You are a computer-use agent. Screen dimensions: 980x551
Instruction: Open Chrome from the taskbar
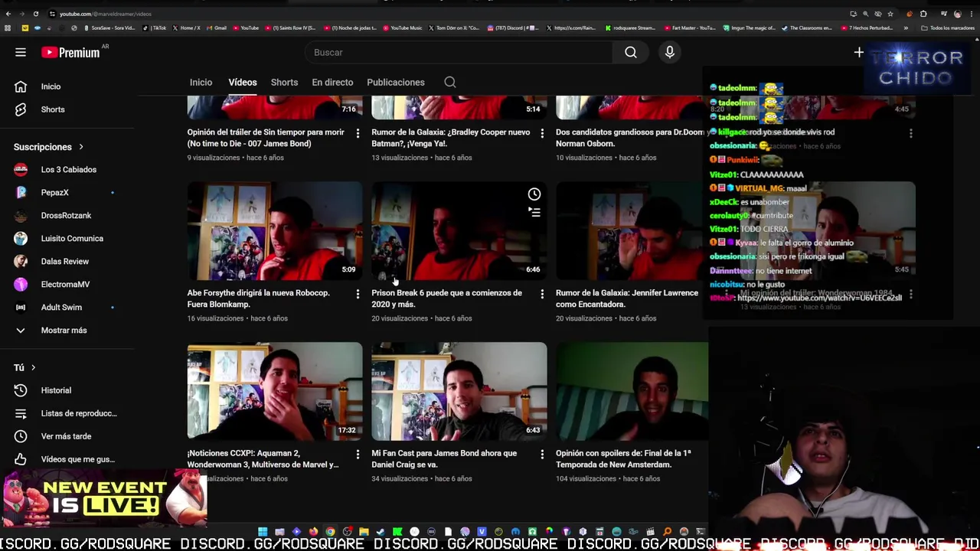click(x=330, y=532)
